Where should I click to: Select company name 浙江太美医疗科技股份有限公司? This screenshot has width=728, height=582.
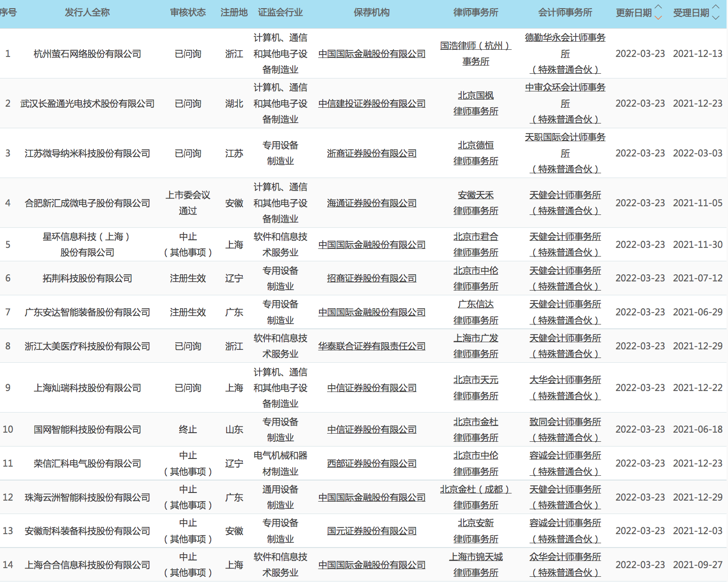[87, 346]
